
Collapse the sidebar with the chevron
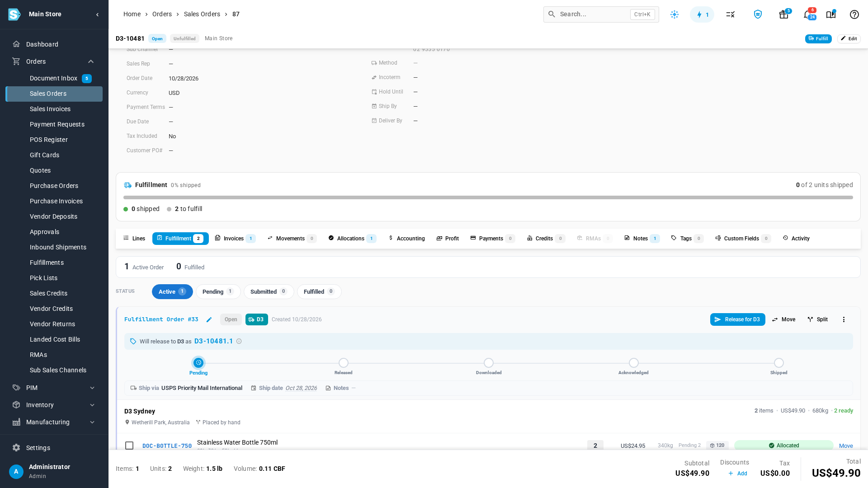click(x=97, y=14)
